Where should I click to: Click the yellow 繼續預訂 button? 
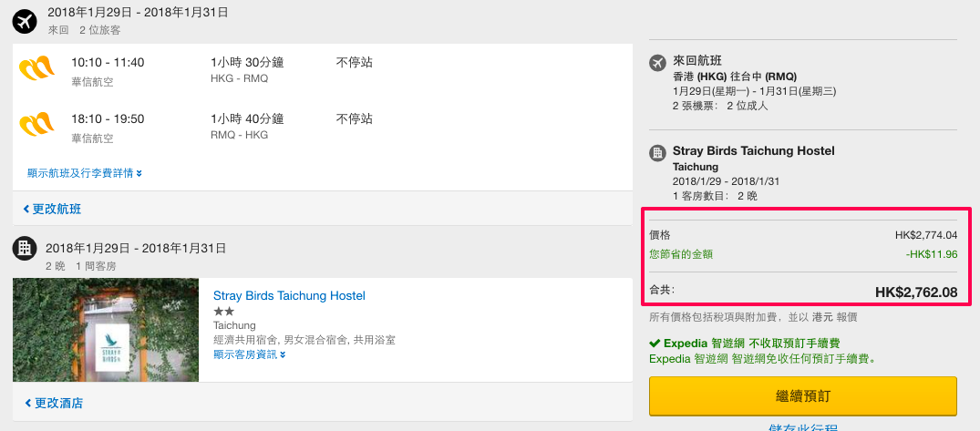point(803,396)
